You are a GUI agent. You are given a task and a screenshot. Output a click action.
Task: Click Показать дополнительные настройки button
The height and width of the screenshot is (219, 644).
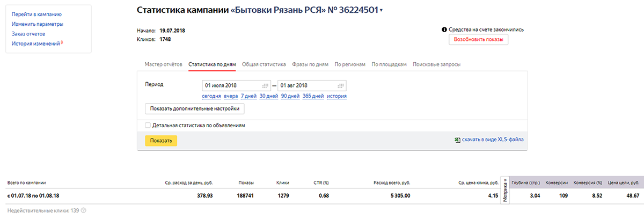pyautogui.click(x=195, y=108)
